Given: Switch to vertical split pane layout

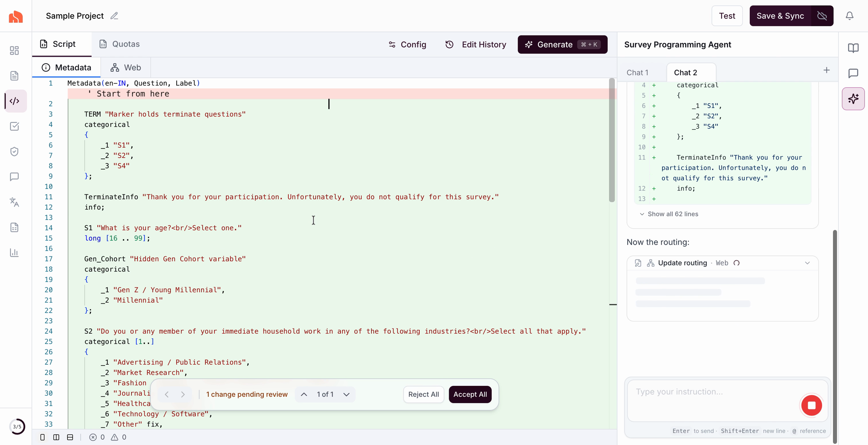Looking at the screenshot, I should (x=56, y=437).
